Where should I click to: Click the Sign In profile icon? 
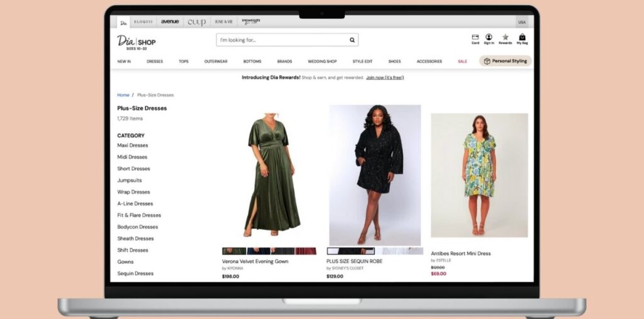[x=489, y=40]
